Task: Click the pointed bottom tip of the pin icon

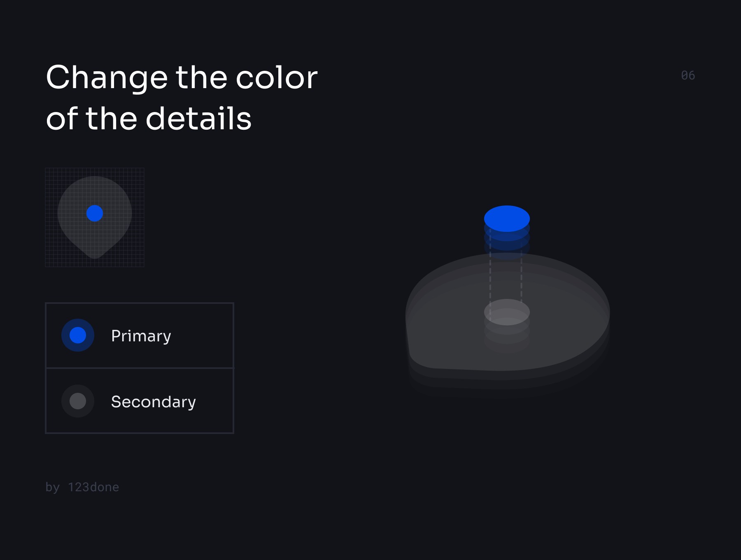Action: [x=95, y=255]
